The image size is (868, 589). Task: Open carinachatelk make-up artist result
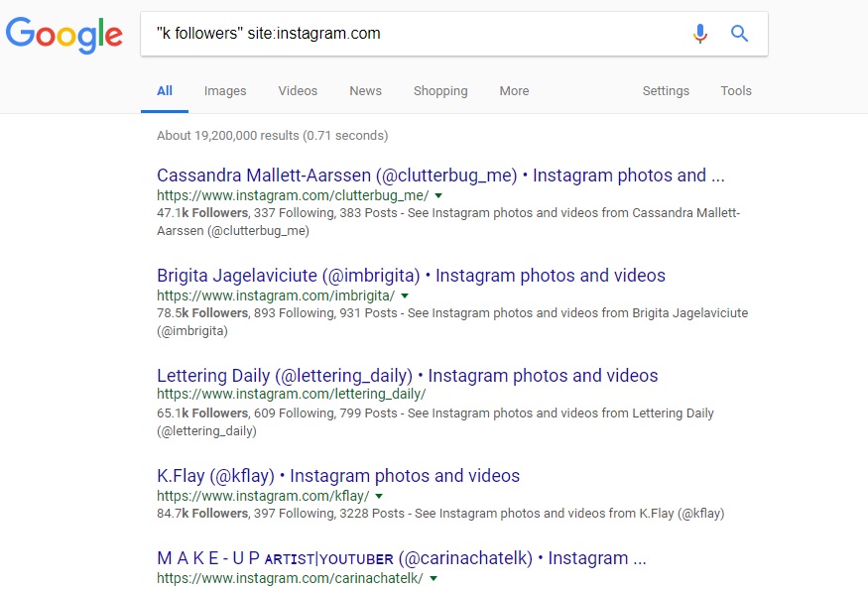pyautogui.click(x=402, y=558)
